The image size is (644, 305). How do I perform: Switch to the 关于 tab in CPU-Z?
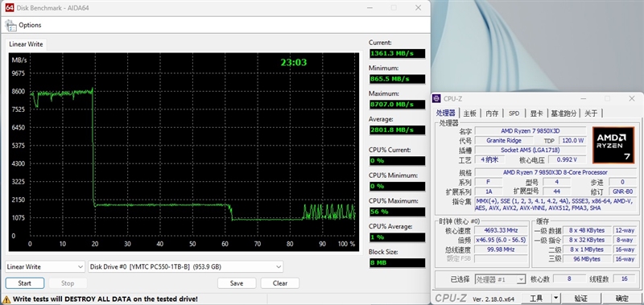point(591,113)
